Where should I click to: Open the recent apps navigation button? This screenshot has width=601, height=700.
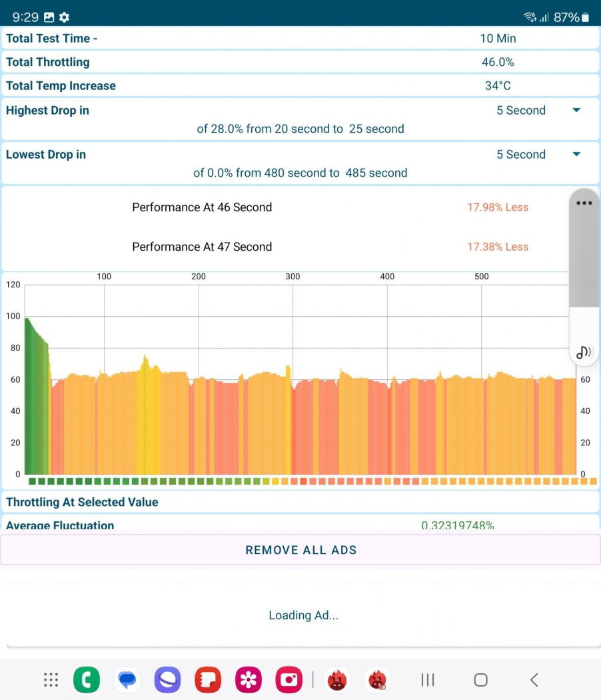point(428,680)
